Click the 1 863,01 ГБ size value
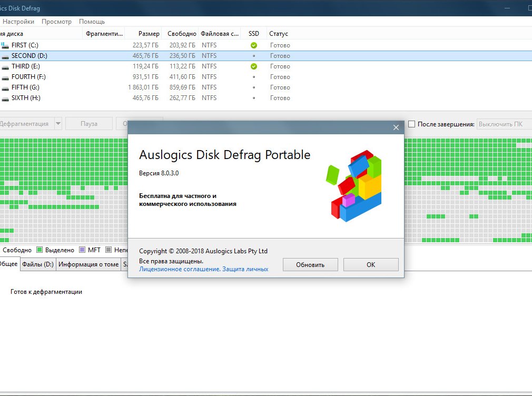This screenshot has width=532, height=396. point(143,87)
